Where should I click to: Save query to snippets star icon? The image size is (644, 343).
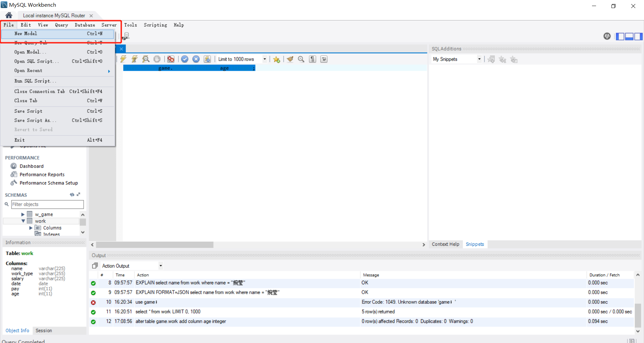276,59
